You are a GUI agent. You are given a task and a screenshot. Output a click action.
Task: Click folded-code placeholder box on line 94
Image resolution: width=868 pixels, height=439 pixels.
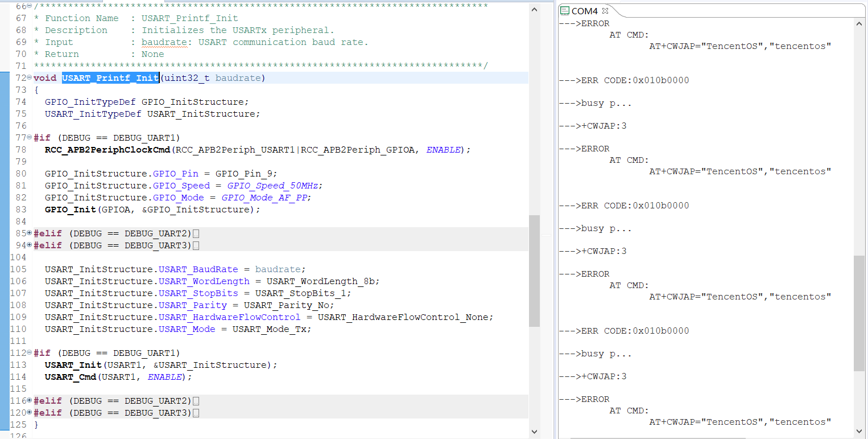click(196, 246)
